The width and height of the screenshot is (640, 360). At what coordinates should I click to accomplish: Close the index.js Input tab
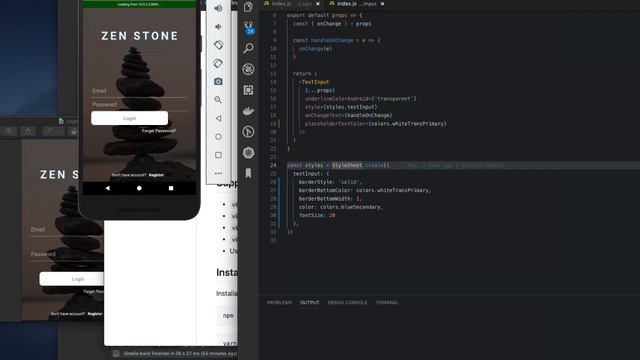382,4
